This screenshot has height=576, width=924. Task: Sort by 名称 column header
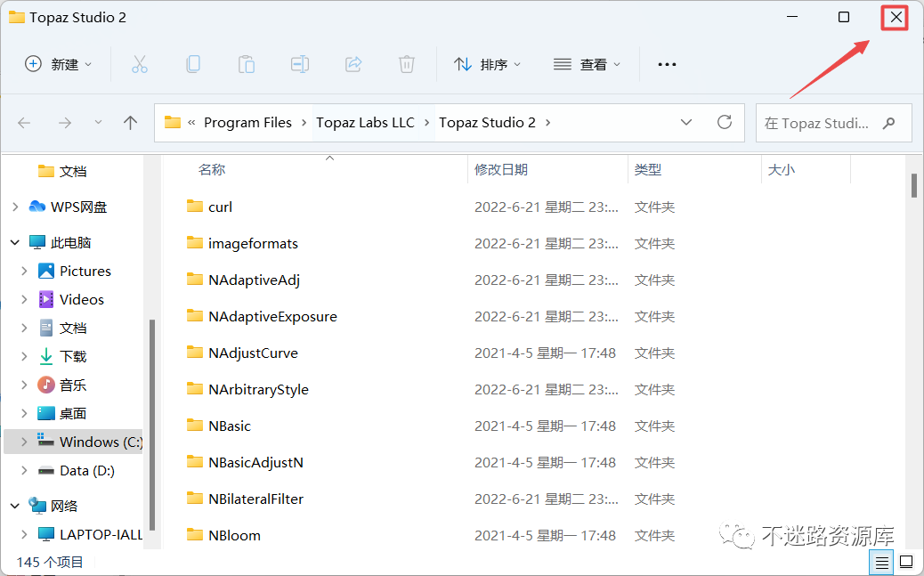[x=212, y=170]
